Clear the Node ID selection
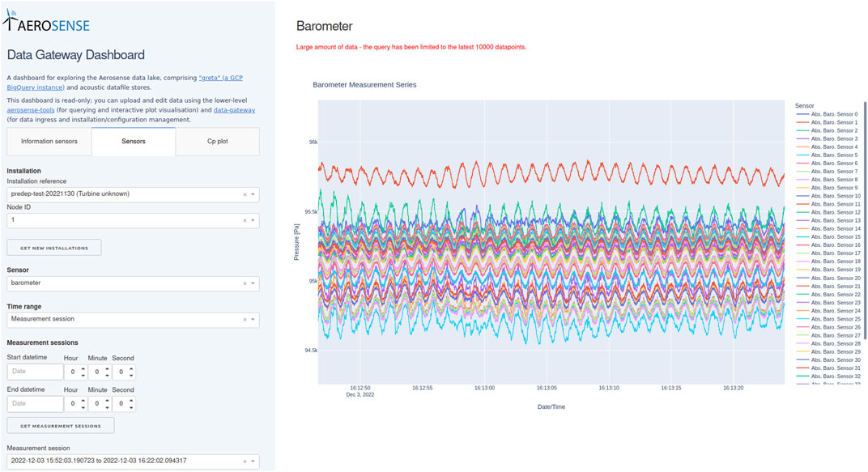This screenshot has height=472, width=868. coord(245,221)
